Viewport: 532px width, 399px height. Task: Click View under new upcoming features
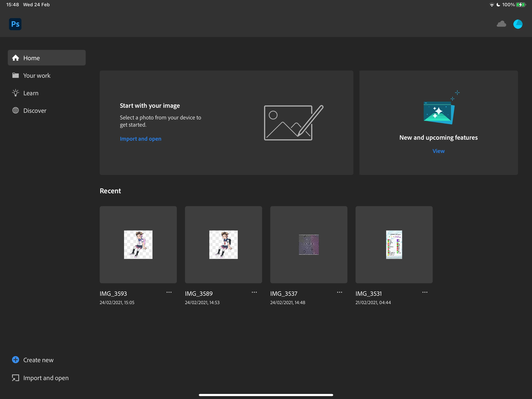pyautogui.click(x=439, y=151)
